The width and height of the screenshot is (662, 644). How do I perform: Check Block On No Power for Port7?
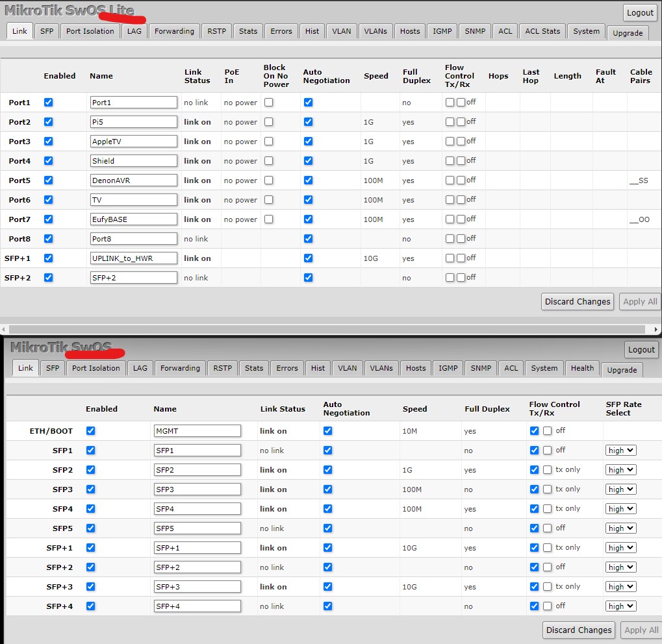(x=268, y=219)
